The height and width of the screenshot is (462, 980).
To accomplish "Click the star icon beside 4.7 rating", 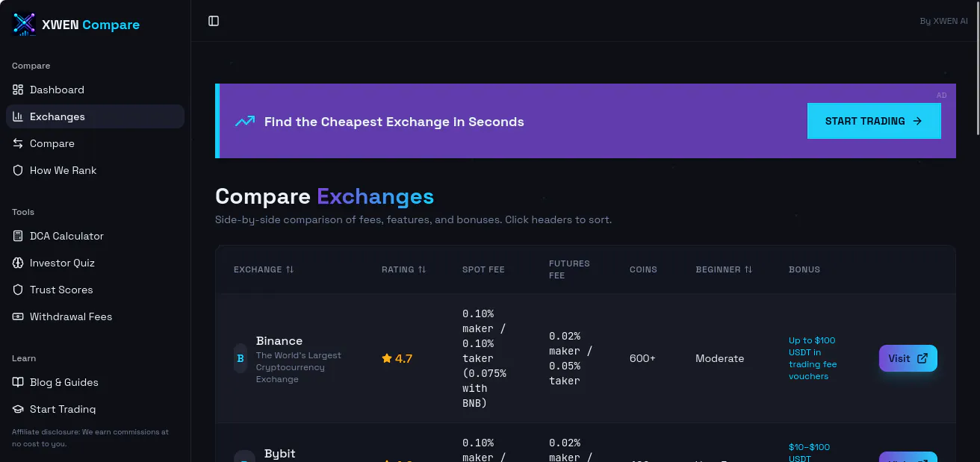I will point(387,358).
